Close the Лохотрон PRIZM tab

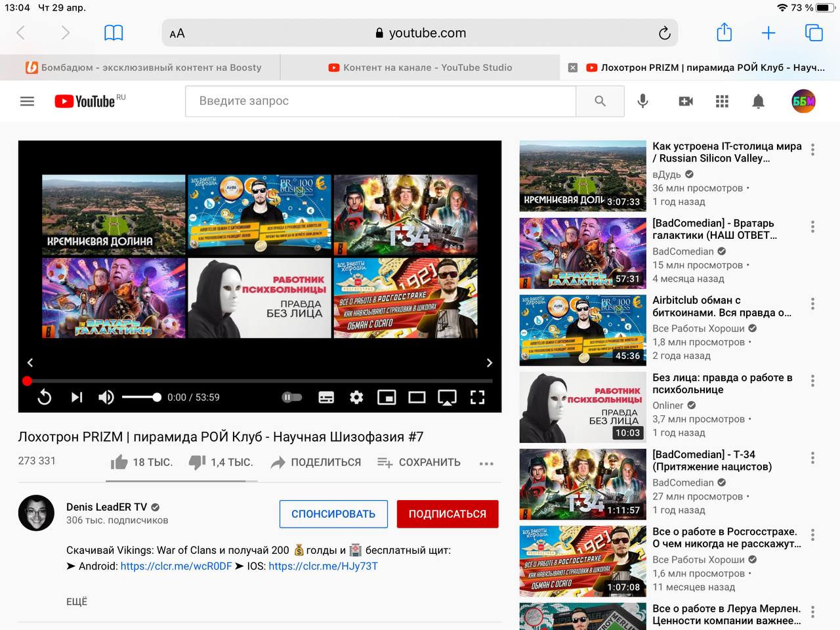click(x=572, y=68)
